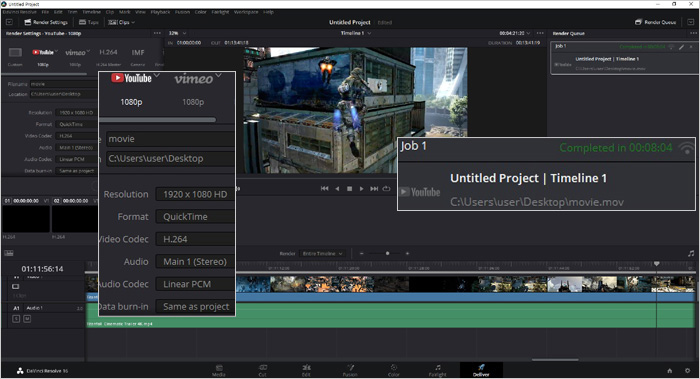Expand the left panel toggle icon in toolbar
The image size is (700, 379).
click(9, 22)
